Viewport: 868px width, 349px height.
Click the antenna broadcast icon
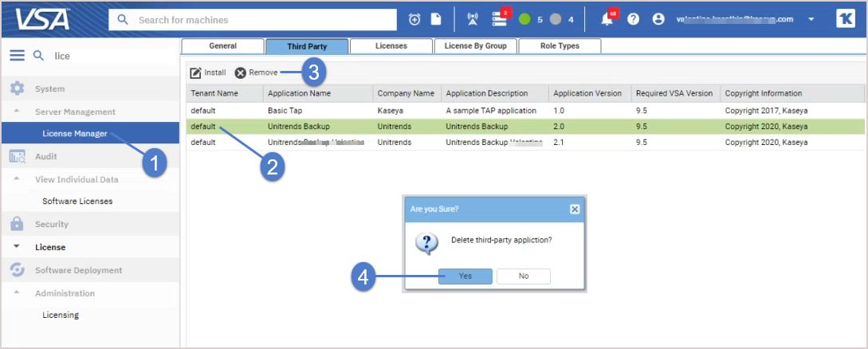[x=472, y=19]
